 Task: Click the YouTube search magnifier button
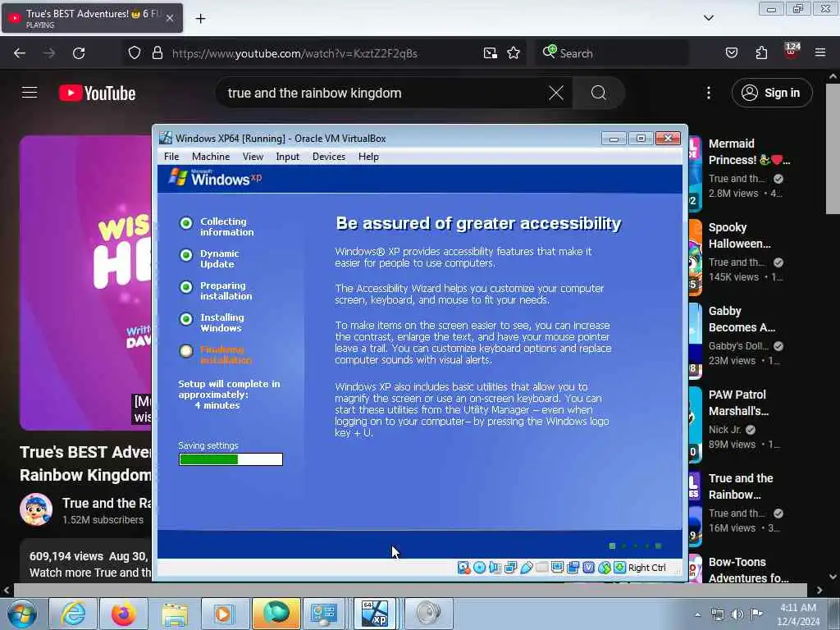[598, 93]
